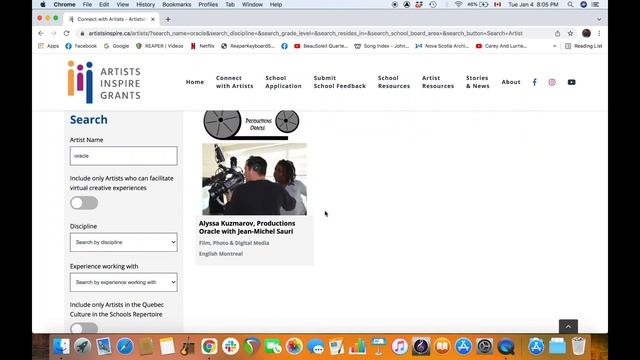Image resolution: width=640 pixels, height=360 pixels.
Task: Open the Connect with Artists nav link
Action: 235,82
